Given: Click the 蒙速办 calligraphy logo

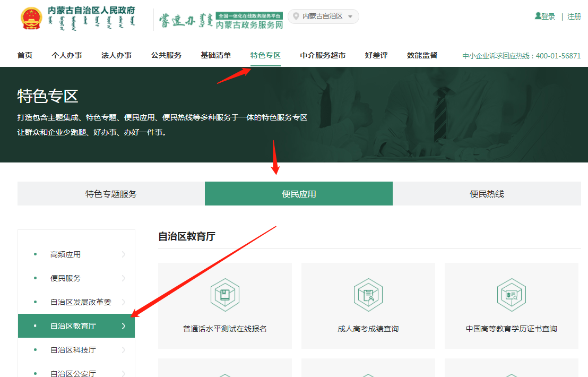Looking at the screenshot, I should [x=177, y=20].
